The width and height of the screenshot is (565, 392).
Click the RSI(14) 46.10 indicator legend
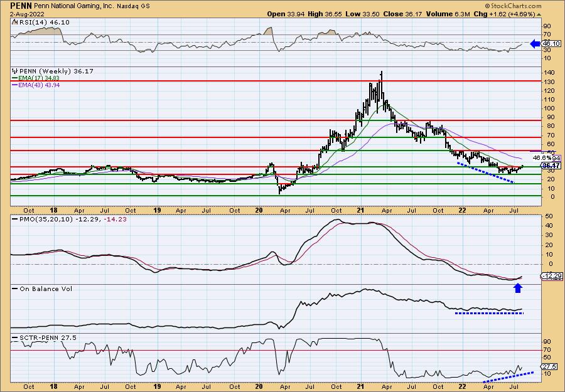[x=44, y=23]
